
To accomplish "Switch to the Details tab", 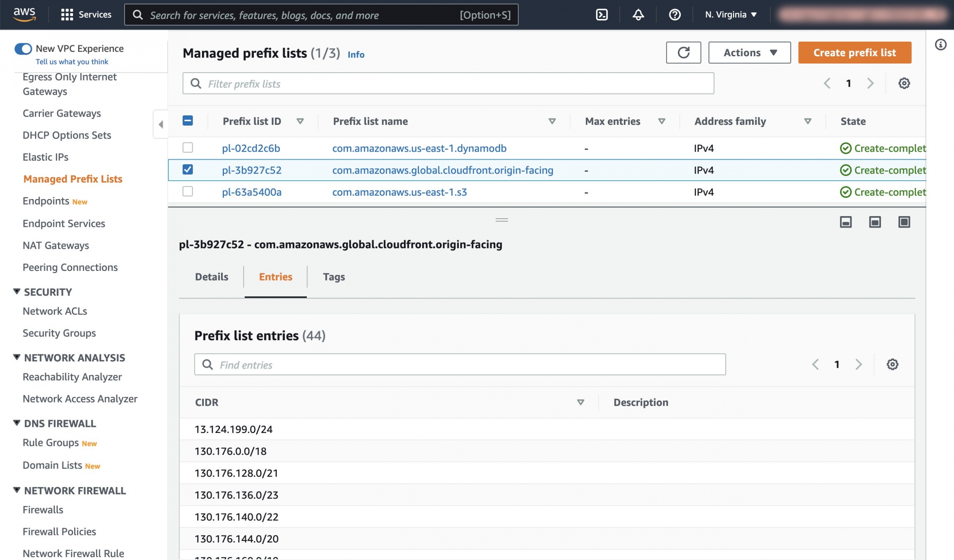I will [212, 276].
